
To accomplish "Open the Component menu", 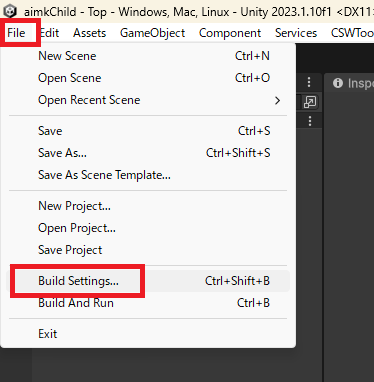I will pyautogui.click(x=230, y=33).
